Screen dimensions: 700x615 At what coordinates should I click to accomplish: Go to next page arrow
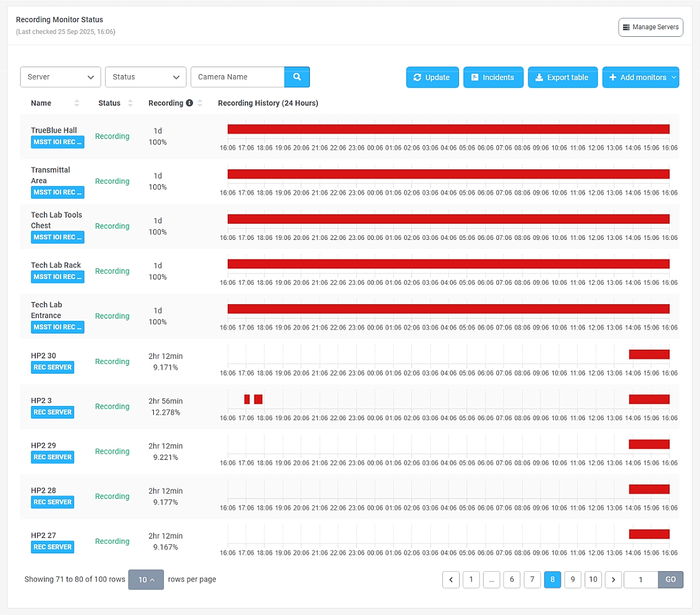pos(613,579)
